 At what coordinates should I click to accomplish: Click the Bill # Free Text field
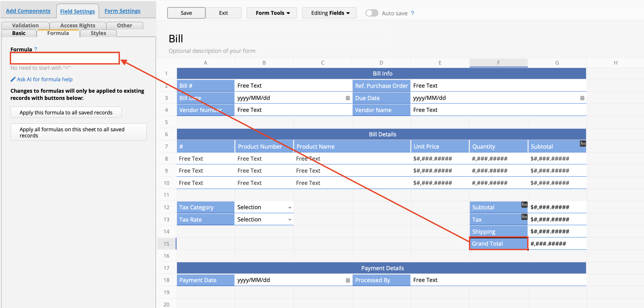tap(293, 86)
